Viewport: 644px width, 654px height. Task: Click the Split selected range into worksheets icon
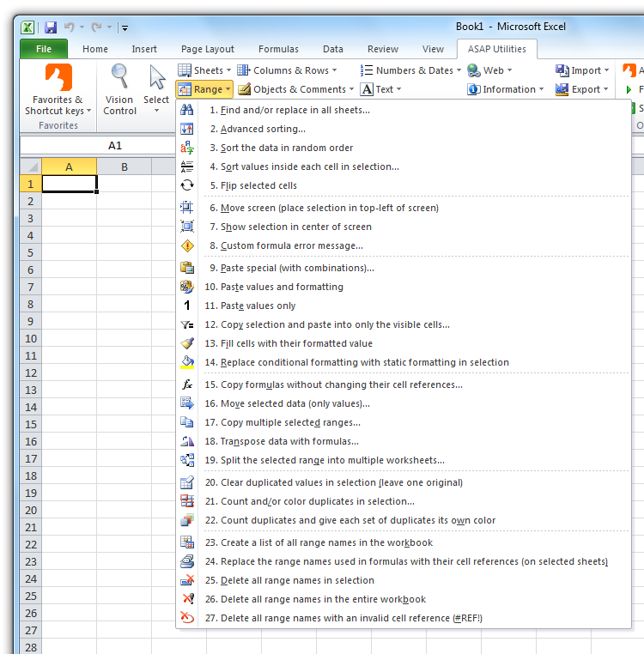pyautogui.click(x=187, y=460)
